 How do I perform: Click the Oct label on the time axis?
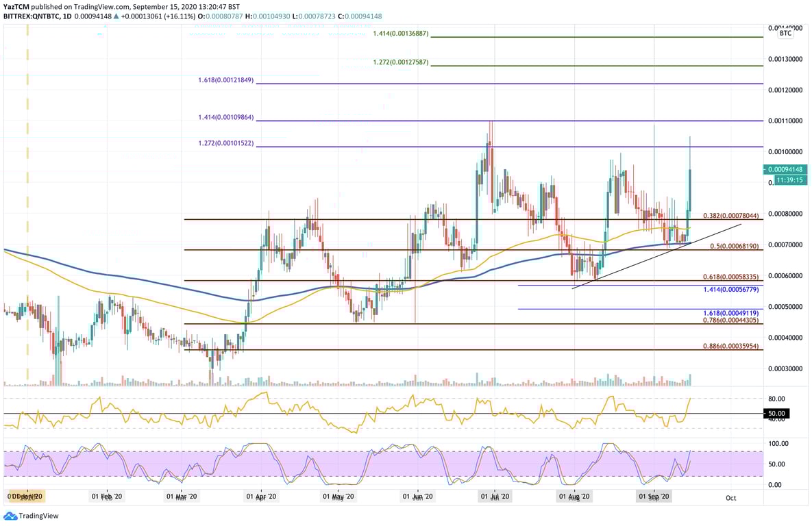[x=730, y=498]
